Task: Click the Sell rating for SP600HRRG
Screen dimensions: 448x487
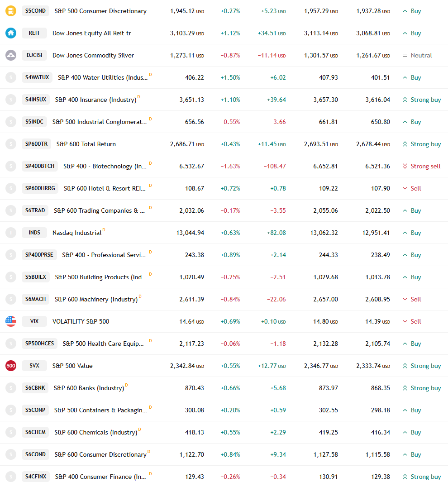Action: tap(412, 188)
